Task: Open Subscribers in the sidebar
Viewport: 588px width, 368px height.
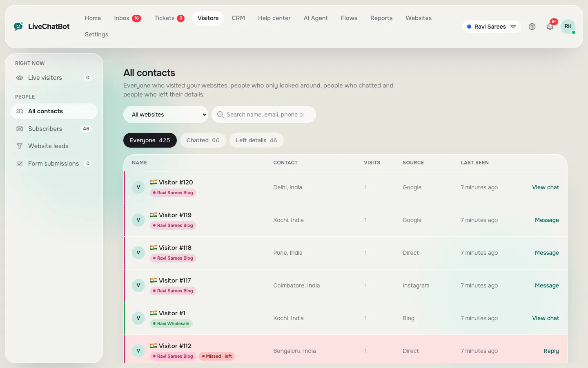Action: 53,129
